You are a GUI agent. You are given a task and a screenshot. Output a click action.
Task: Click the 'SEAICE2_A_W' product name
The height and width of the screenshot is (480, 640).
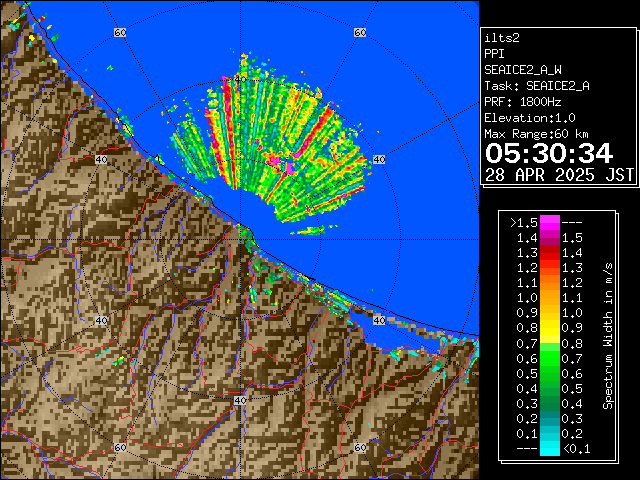pyautogui.click(x=522, y=70)
